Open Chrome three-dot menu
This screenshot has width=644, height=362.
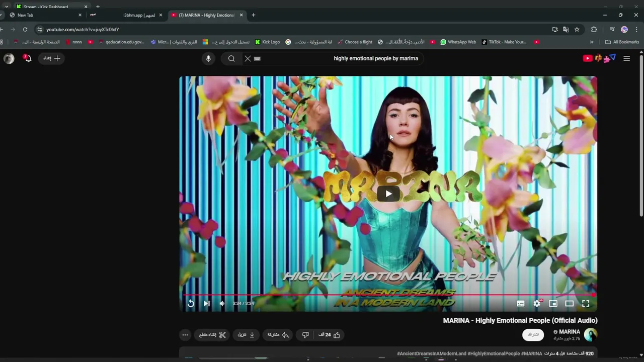[636, 29]
